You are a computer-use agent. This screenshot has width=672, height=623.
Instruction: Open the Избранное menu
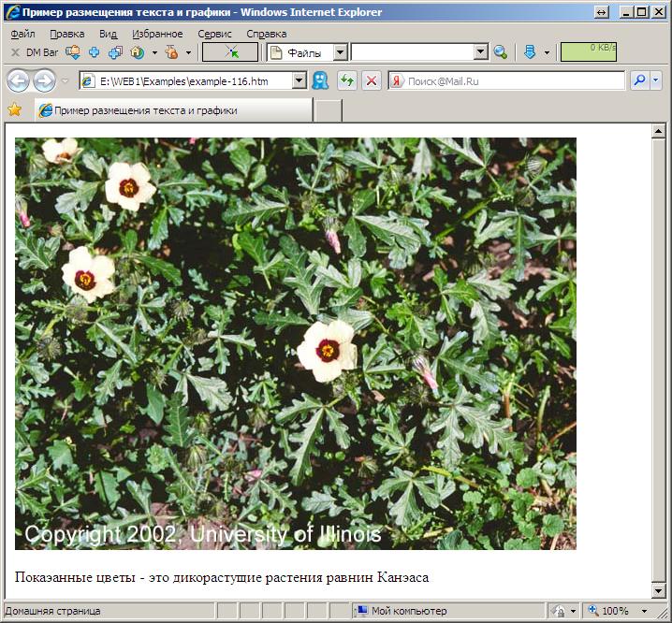(x=157, y=34)
